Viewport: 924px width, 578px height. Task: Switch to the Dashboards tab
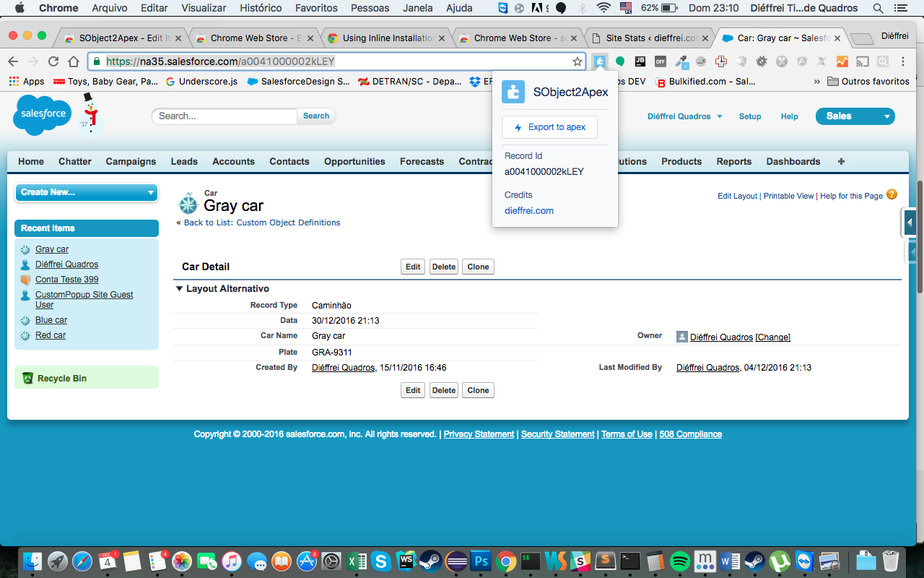(793, 161)
